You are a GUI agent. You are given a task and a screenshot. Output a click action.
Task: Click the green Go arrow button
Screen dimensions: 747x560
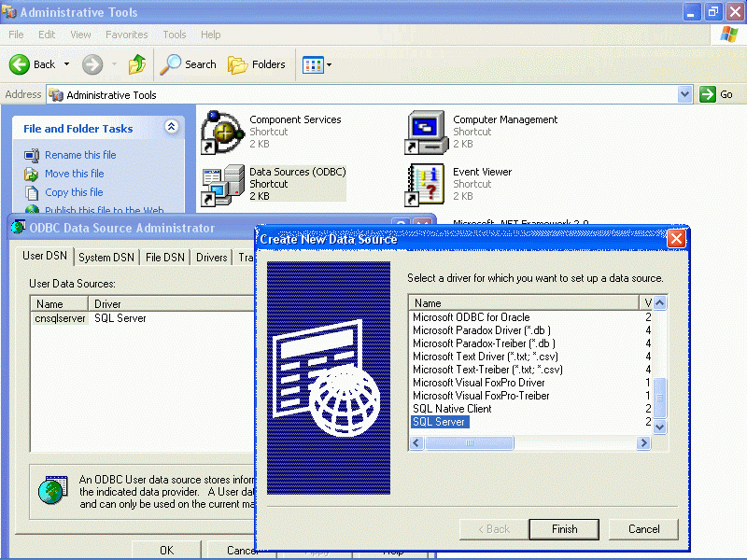click(708, 94)
